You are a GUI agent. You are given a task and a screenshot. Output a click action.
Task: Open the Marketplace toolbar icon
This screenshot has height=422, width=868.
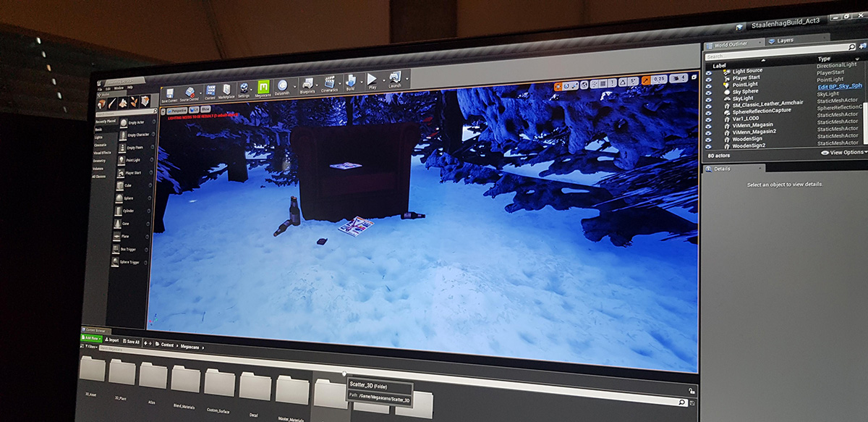pos(226,90)
